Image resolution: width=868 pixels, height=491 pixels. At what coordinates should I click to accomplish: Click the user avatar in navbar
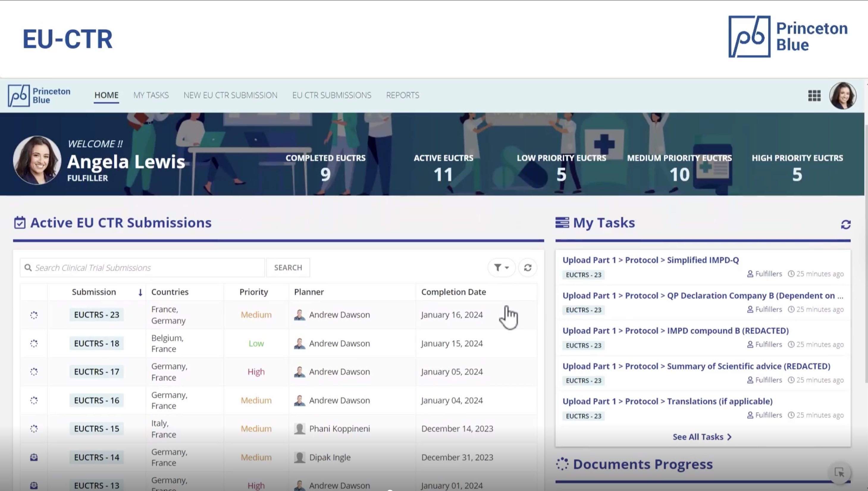tap(842, 96)
